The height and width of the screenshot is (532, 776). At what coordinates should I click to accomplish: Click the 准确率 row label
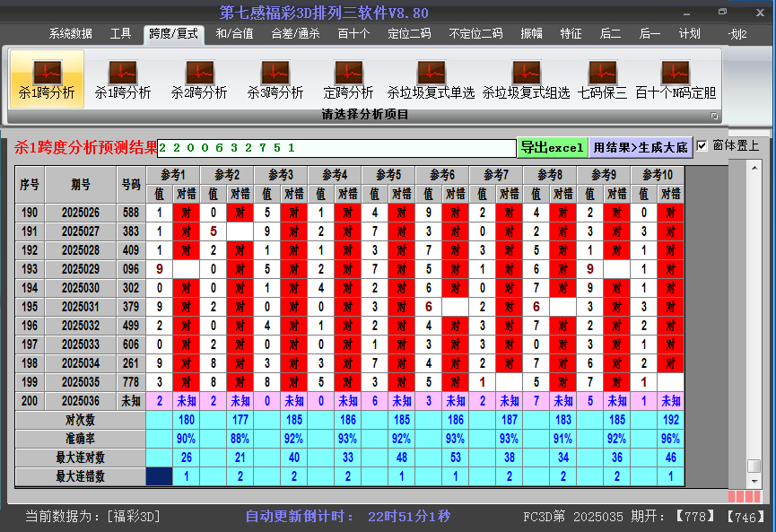(81, 439)
